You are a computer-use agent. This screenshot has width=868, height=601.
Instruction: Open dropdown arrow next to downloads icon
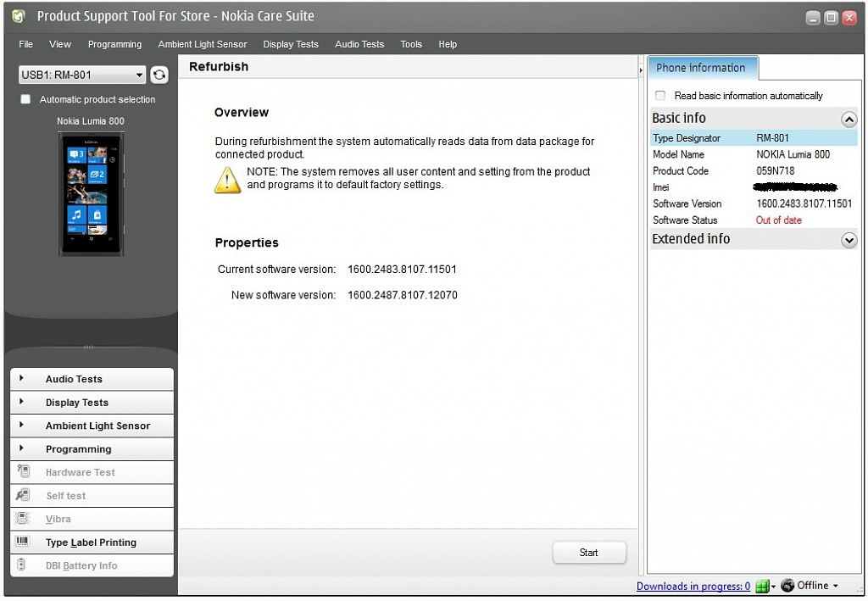click(773, 587)
